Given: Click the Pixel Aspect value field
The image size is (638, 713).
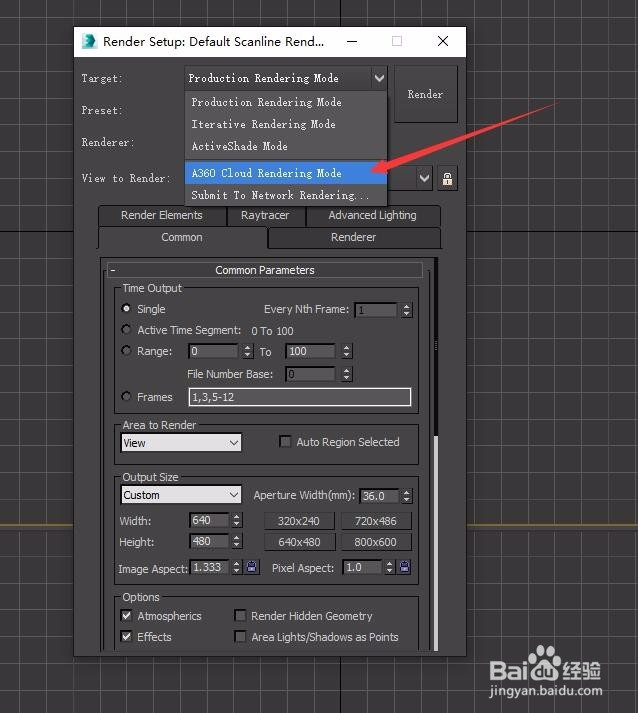Looking at the screenshot, I should (362, 567).
